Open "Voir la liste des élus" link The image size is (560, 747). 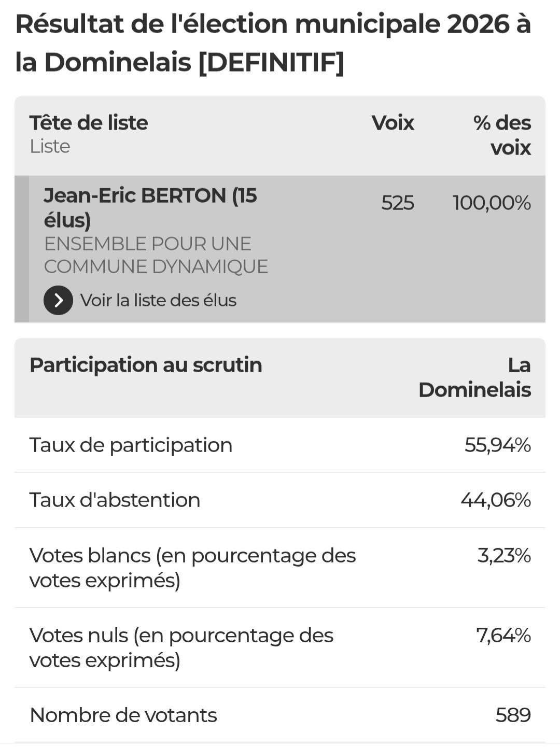pos(158,301)
